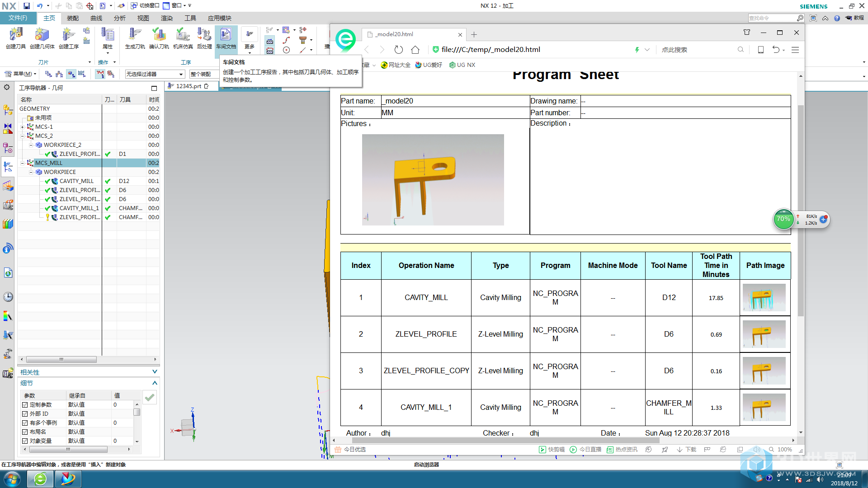Click the browser 100% zoom control
Image resolution: width=868 pixels, height=488 pixels.
click(x=781, y=450)
